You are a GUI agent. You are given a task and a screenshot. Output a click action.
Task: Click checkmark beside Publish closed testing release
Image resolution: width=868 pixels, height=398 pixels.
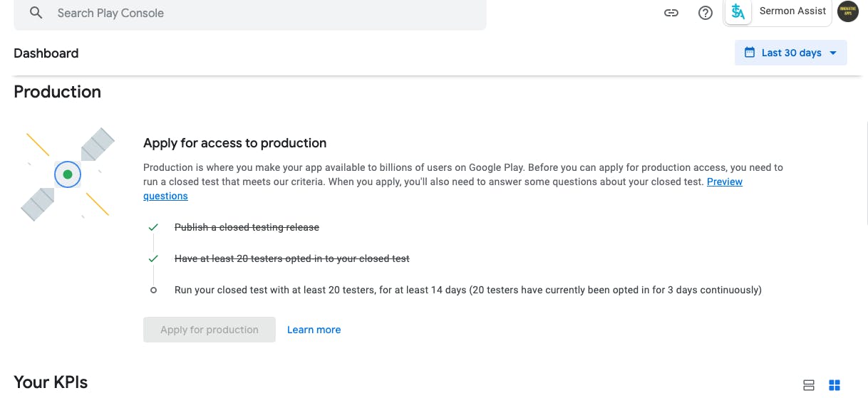[x=153, y=228]
